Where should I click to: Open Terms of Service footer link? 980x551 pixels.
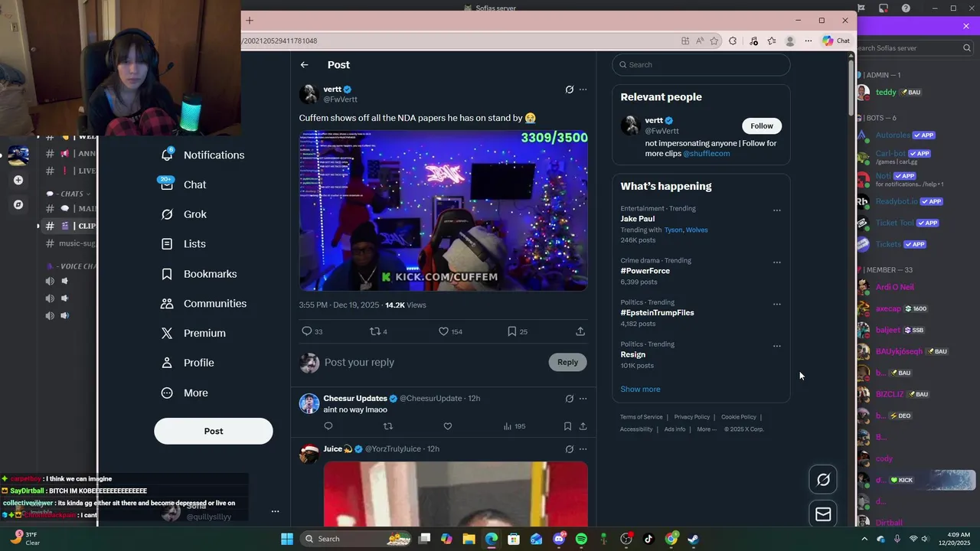coord(641,417)
